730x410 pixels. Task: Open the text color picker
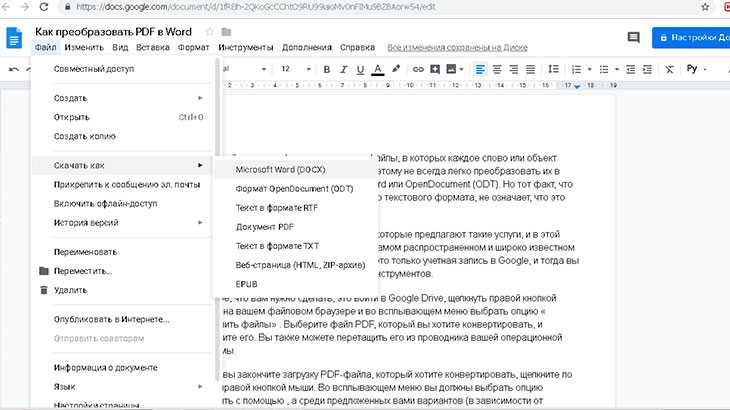click(x=378, y=69)
